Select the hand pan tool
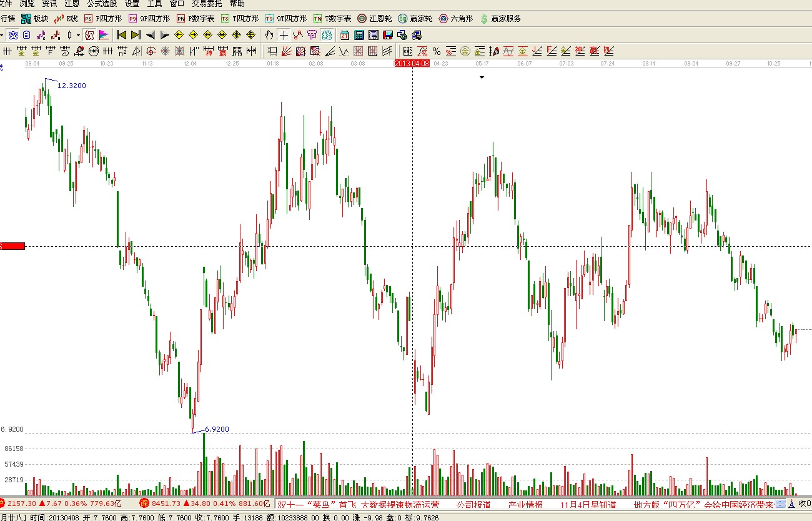This screenshot has width=812, height=521. click(x=269, y=35)
